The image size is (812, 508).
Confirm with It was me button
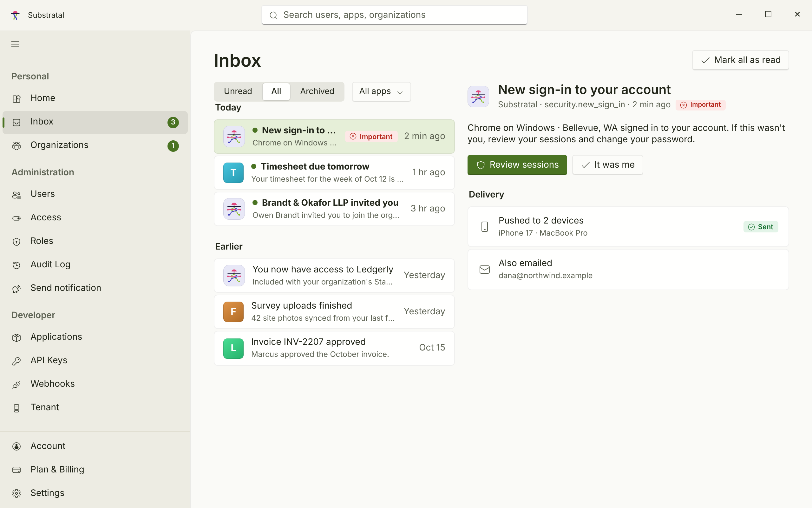pos(608,165)
